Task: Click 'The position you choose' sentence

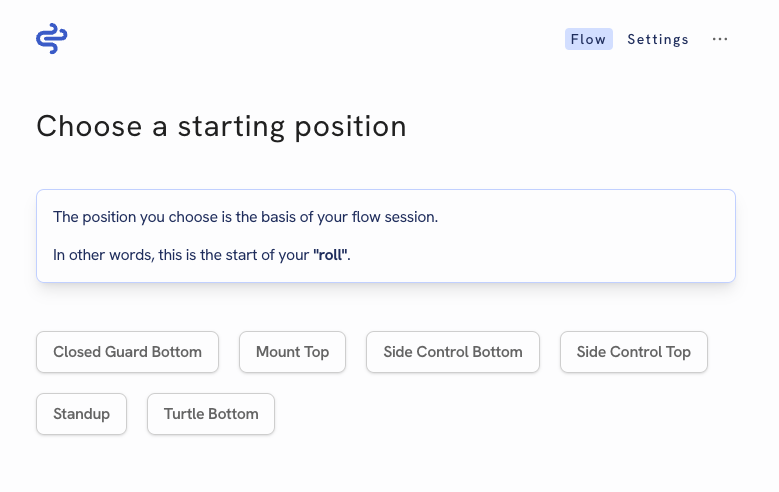Action: tap(245, 217)
